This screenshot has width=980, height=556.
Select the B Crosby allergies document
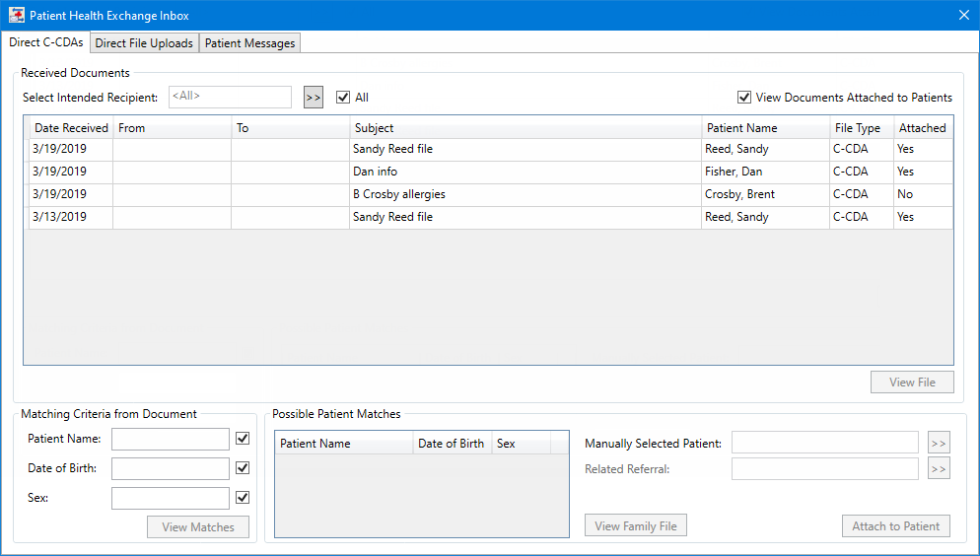[491, 194]
